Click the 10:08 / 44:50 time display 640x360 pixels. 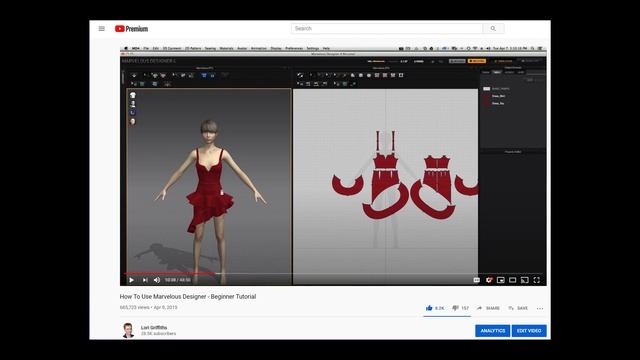point(178,280)
